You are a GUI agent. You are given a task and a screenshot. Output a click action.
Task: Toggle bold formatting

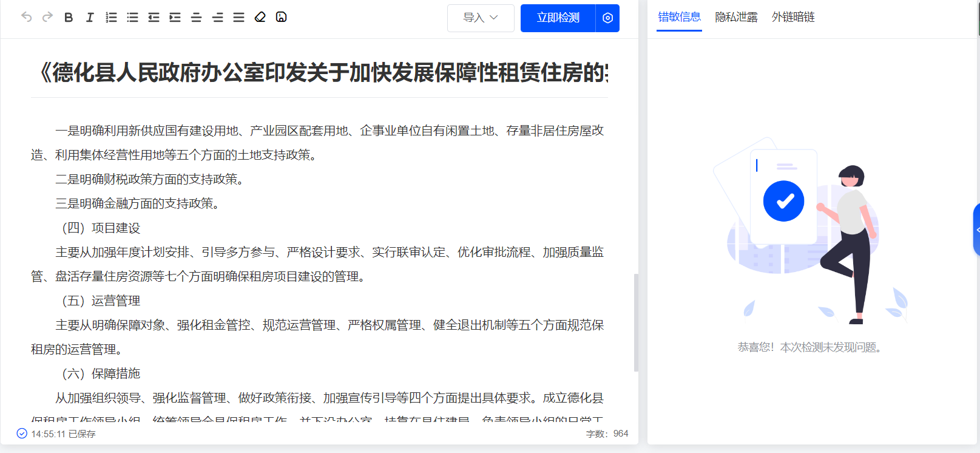[x=69, y=18]
